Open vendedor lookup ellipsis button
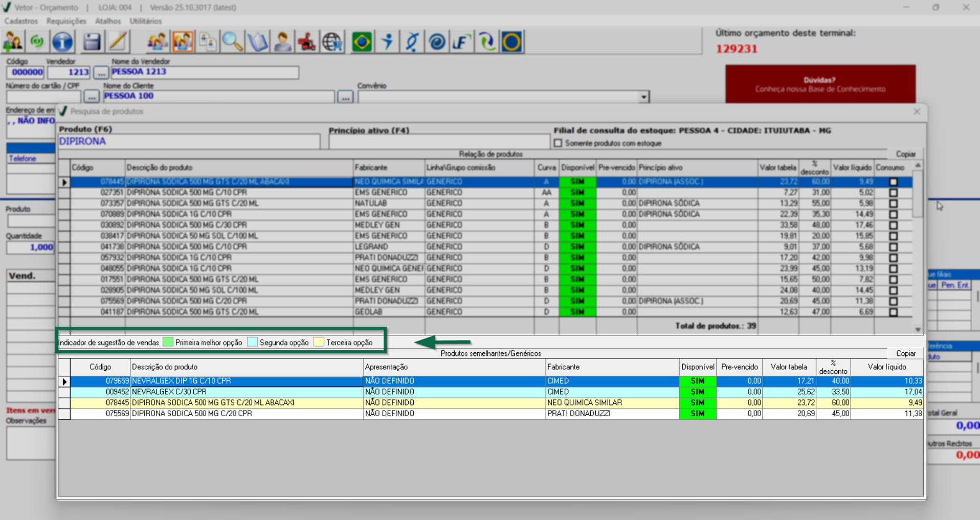The image size is (980, 520). (101, 73)
